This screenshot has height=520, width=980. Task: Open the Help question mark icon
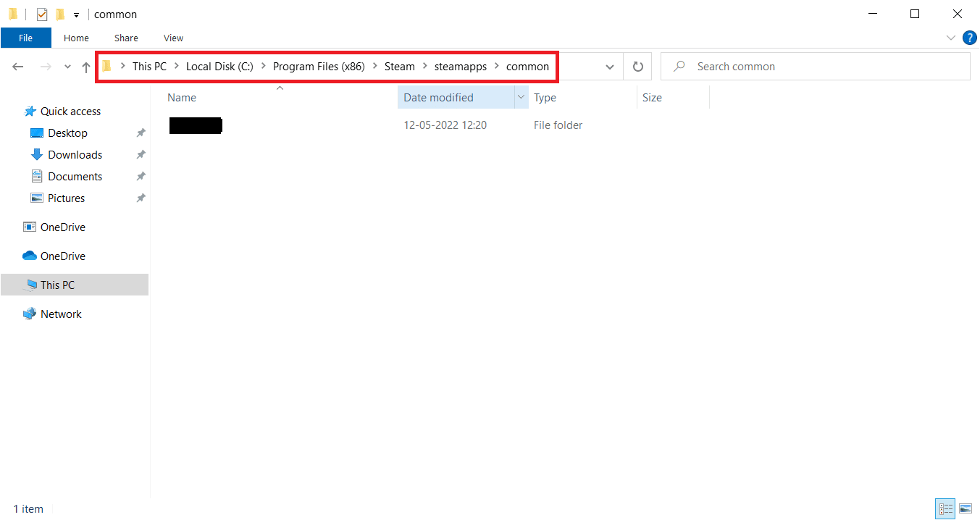tap(970, 38)
